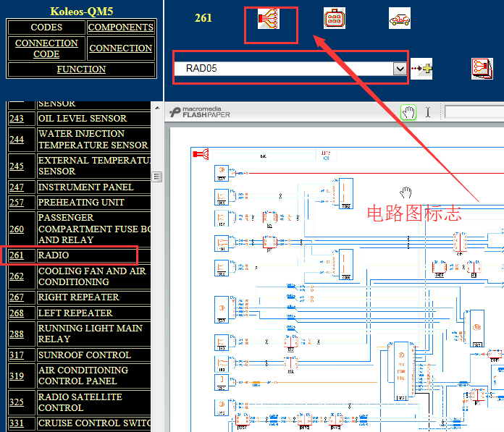This screenshot has width=504, height=432.
Task: Click component code link 247
Action: [x=17, y=187]
